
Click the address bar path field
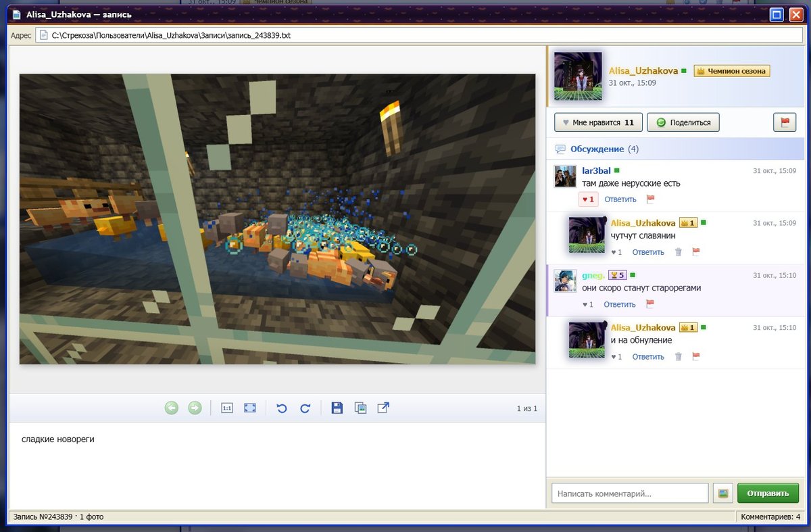coord(420,35)
